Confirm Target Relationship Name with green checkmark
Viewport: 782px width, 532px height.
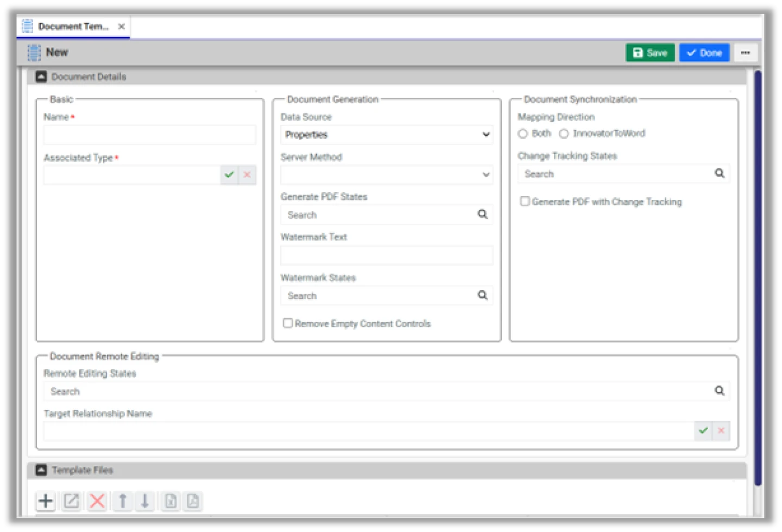coord(703,430)
